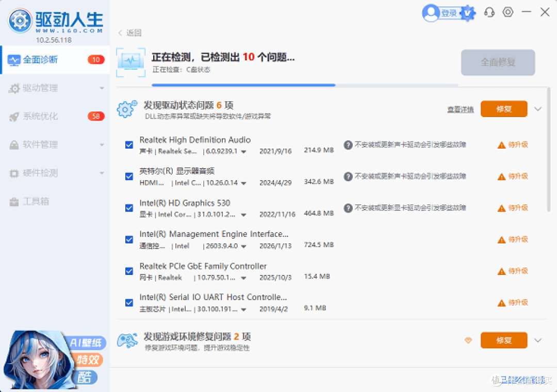
Task: Click the 硬件检测 chip icon in the sidebar
Action: pyautogui.click(x=14, y=173)
